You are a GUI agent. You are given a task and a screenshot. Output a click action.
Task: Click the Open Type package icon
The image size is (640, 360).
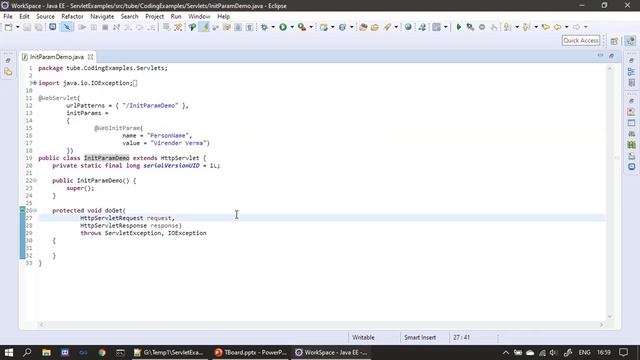tap(363, 27)
